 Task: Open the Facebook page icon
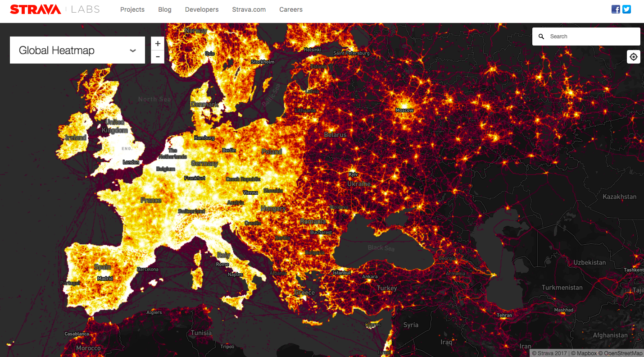tap(616, 9)
